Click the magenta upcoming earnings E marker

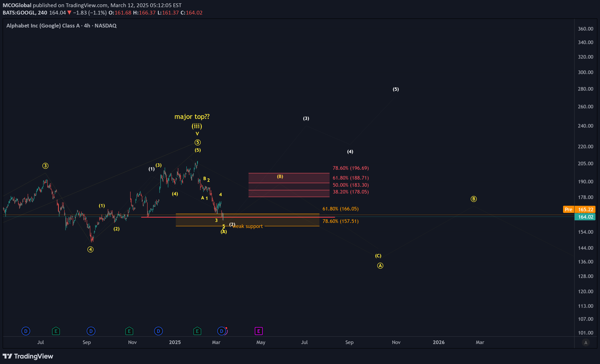(259, 331)
